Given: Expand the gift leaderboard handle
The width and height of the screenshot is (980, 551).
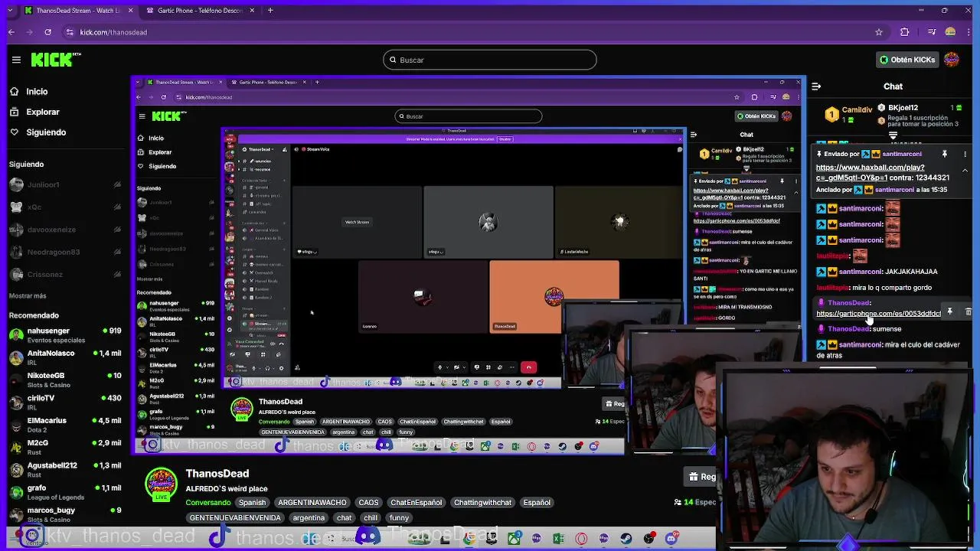Looking at the screenshot, I should click(x=893, y=135).
